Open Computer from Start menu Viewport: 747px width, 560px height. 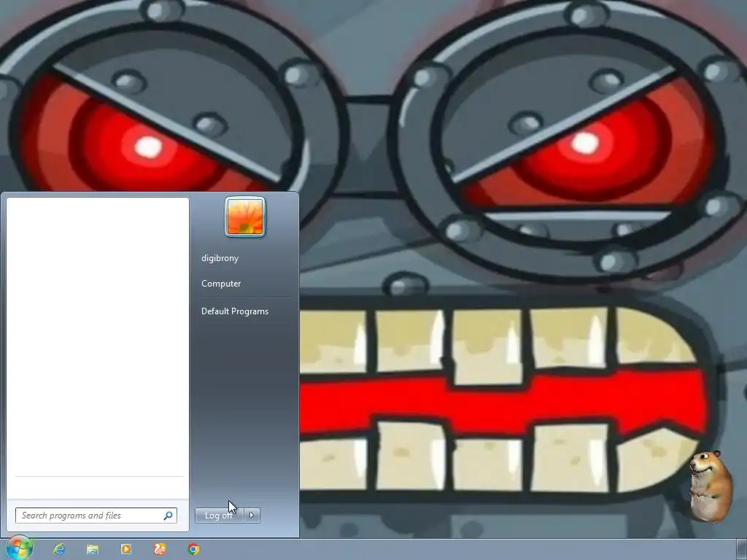(x=221, y=284)
